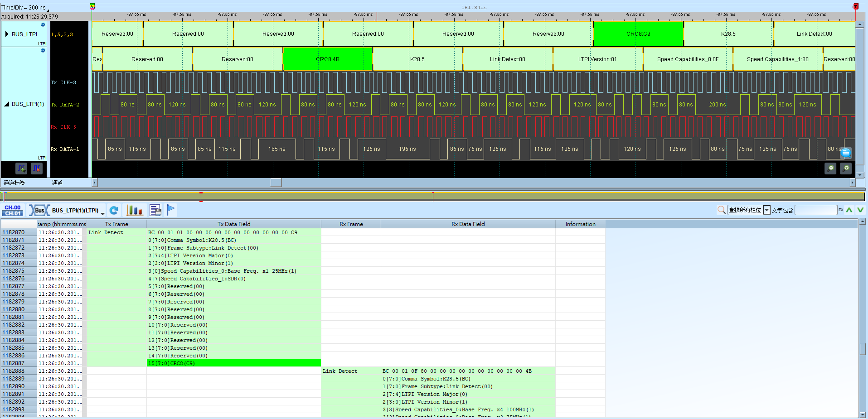This screenshot has height=419, width=868.
Task: Click the save report icon
Action: tap(155, 210)
